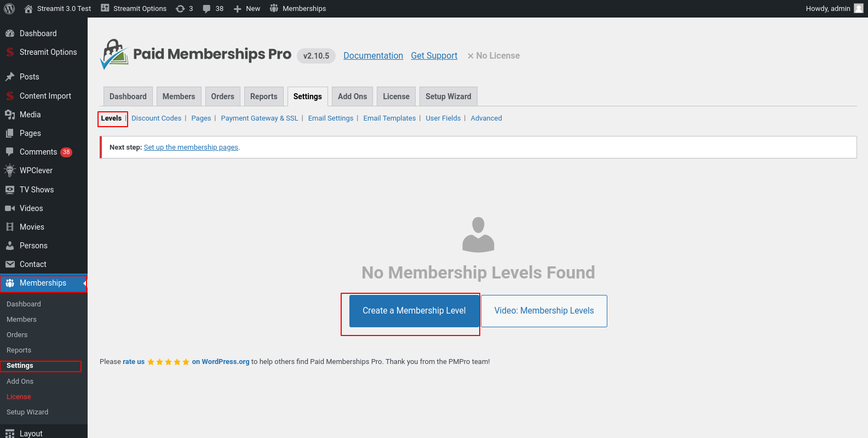Open the Dashboard tab of PMPro

pos(128,96)
